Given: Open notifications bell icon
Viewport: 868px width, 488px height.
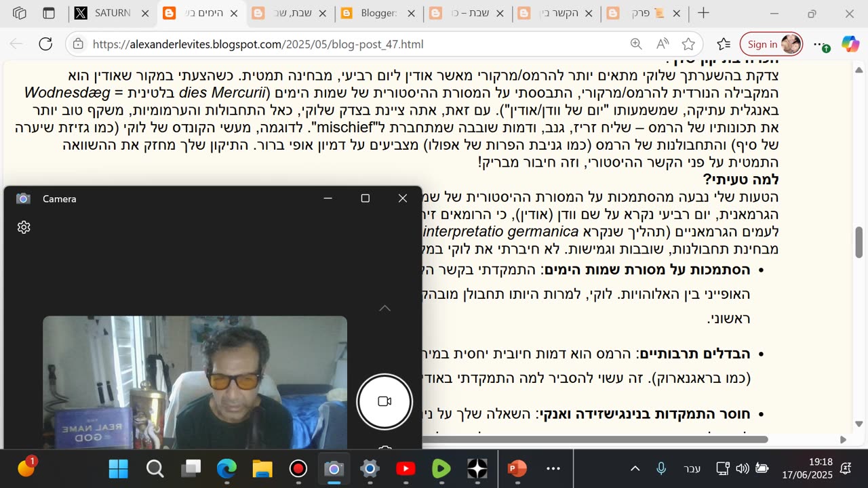Looking at the screenshot, I should tap(846, 468).
